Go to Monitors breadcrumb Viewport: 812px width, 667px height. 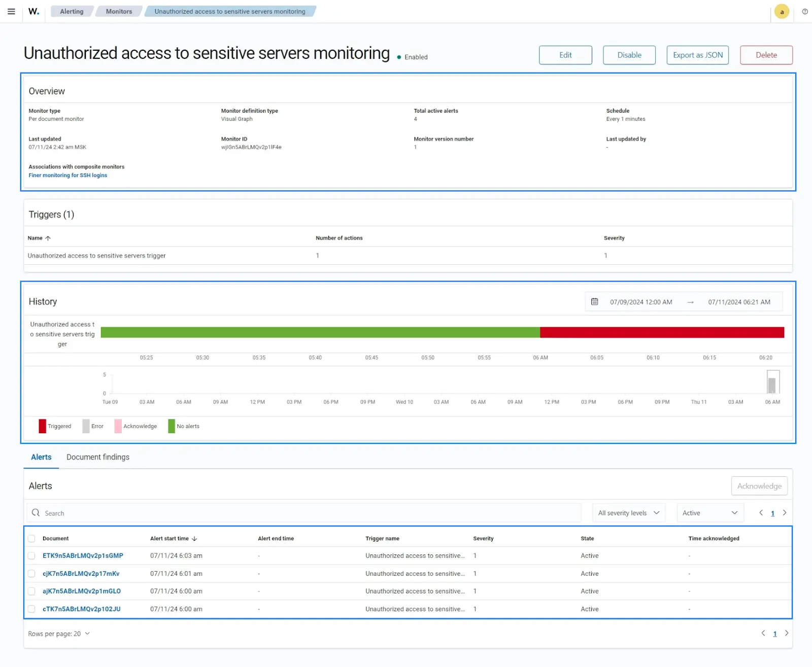tap(119, 11)
